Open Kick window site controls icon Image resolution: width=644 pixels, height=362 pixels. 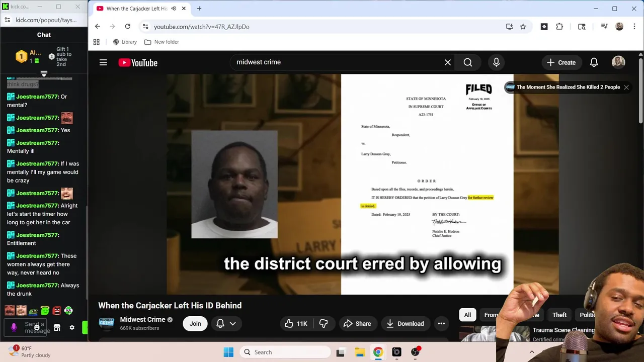click(8, 20)
